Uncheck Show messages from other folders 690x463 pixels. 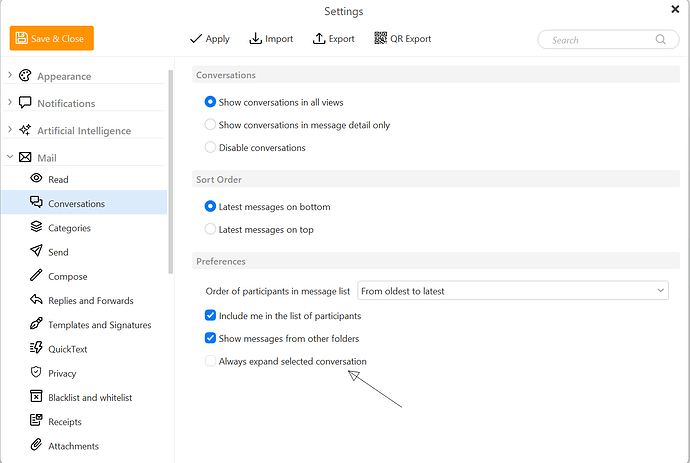coord(210,338)
